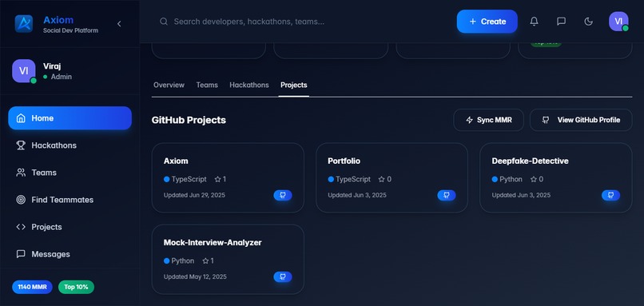Click the Projects code brackets icon
This screenshot has height=306, width=644.
coord(21,227)
